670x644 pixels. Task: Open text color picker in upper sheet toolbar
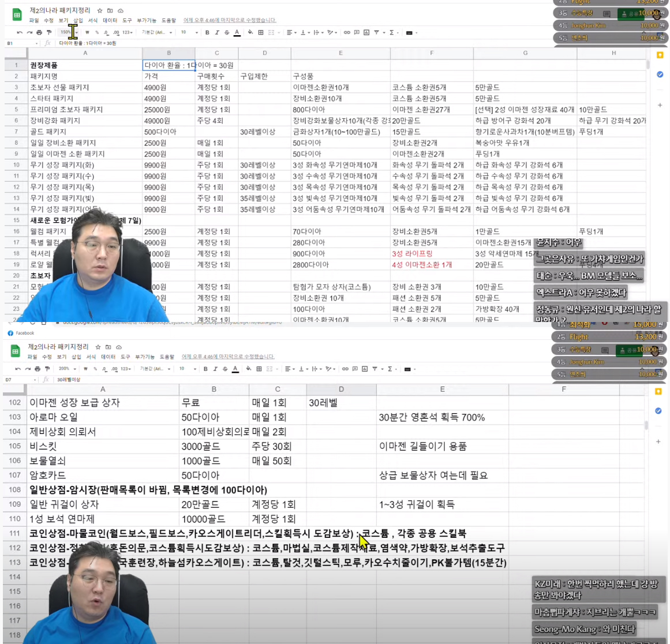(237, 32)
